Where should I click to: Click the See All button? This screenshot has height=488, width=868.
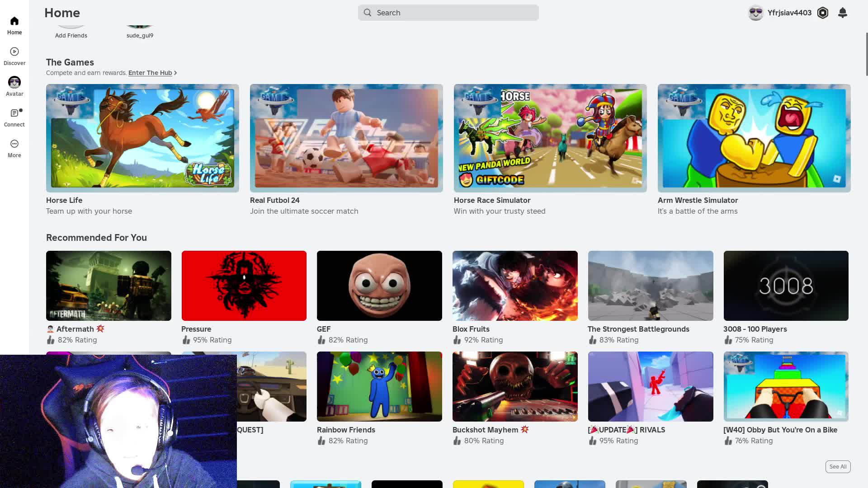(837, 467)
